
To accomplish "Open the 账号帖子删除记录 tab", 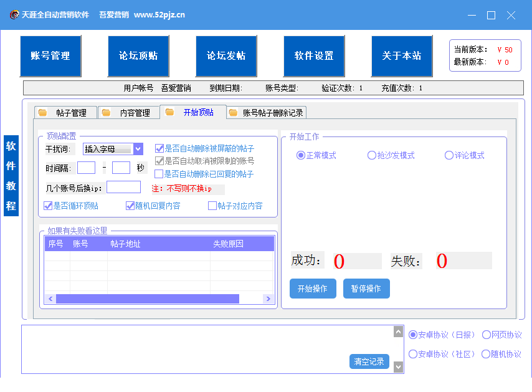I will tap(267, 112).
